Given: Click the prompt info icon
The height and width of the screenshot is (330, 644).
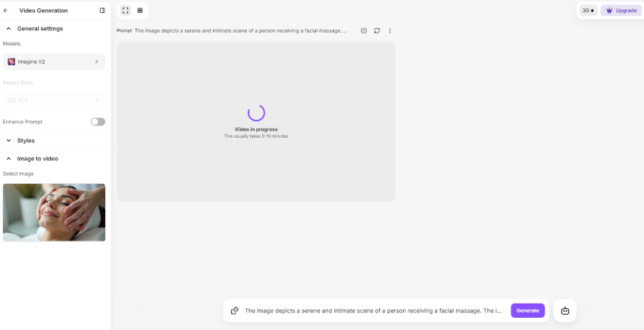Looking at the screenshot, I should tap(364, 31).
